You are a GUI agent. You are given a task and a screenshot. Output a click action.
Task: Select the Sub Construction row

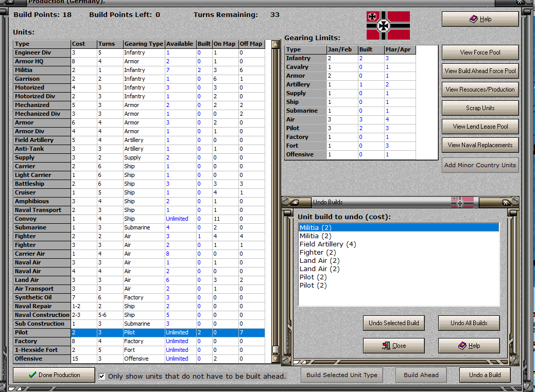click(x=139, y=324)
